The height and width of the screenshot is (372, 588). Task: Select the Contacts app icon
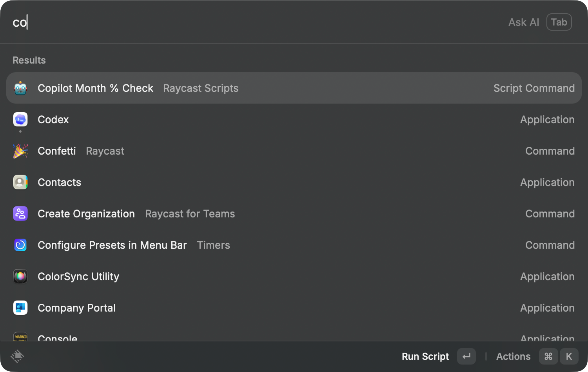[x=20, y=182]
